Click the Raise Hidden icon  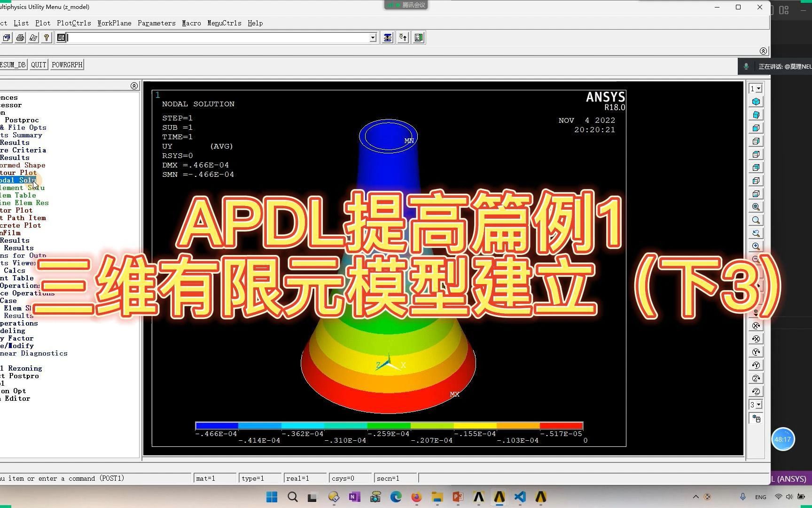pos(387,38)
